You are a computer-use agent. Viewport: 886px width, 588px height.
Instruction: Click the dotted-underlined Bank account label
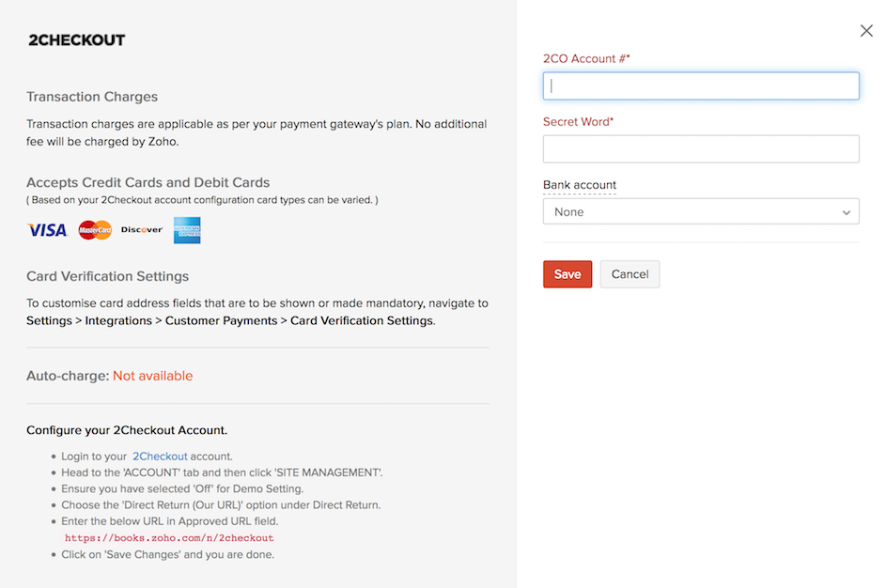click(x=580, y=185)
